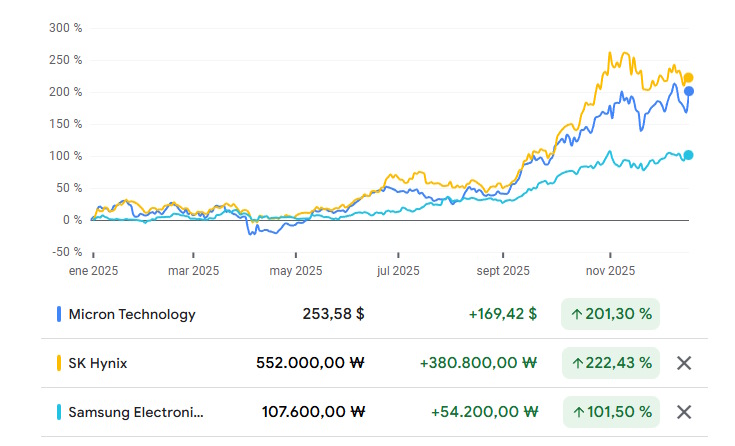Click the yellow SK Hynix endpoint dot on chart
735x446 pixels.
[x=689, y=78]
